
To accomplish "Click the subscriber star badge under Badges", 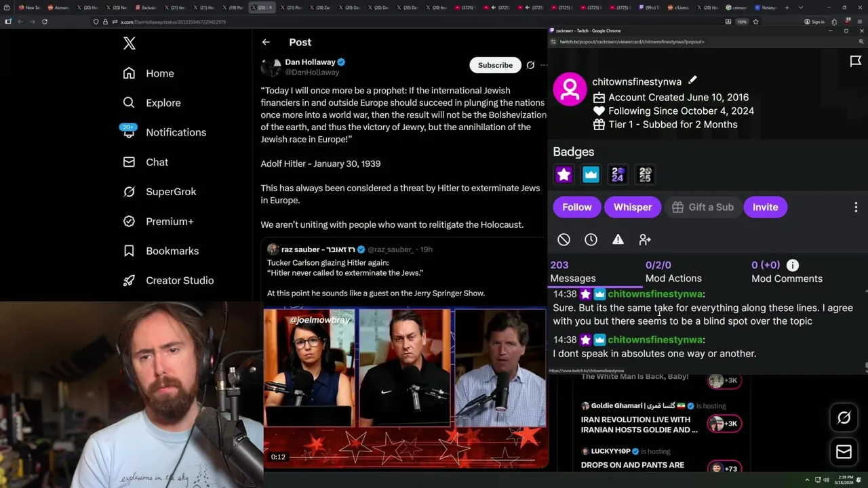I will pos(564,175).
